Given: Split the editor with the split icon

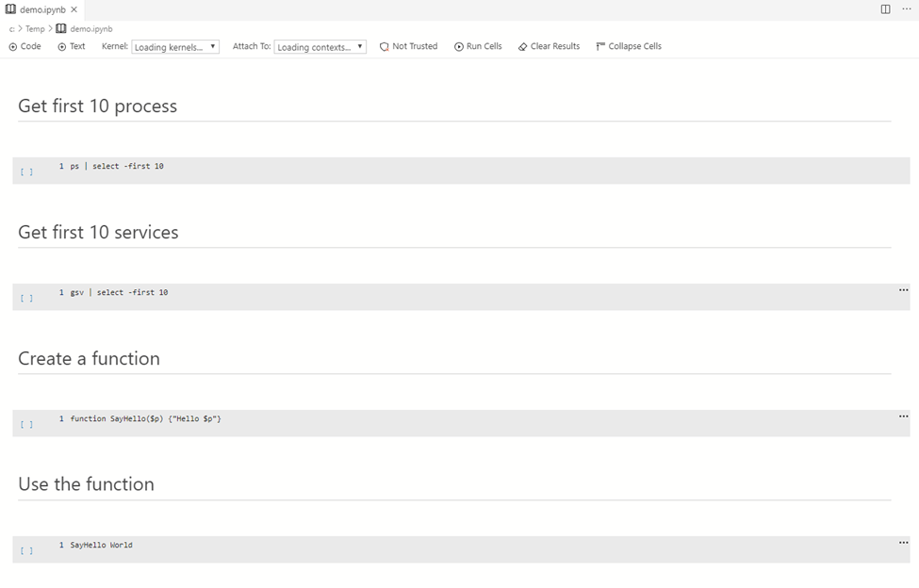Looking at the screenshot, I should 886,9.
